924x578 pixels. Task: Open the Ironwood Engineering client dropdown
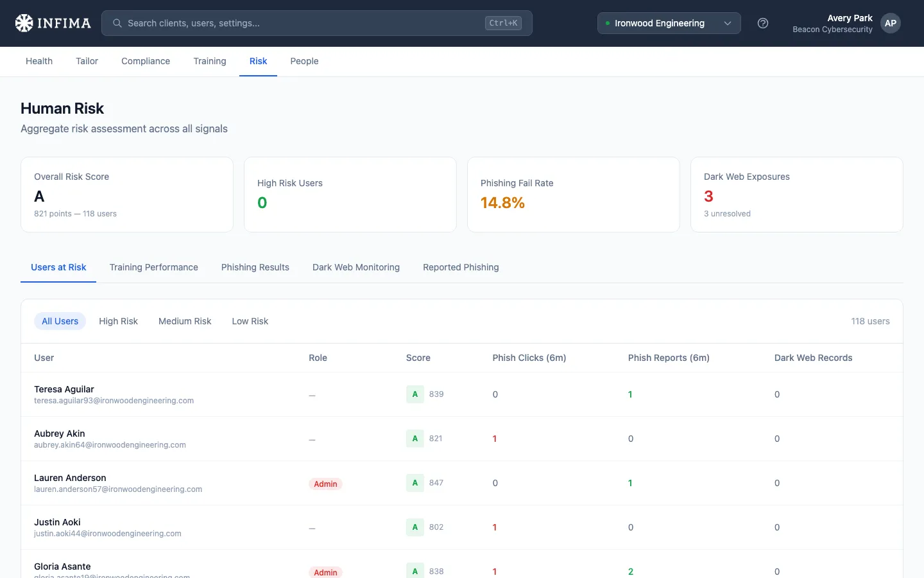[669, 23]
